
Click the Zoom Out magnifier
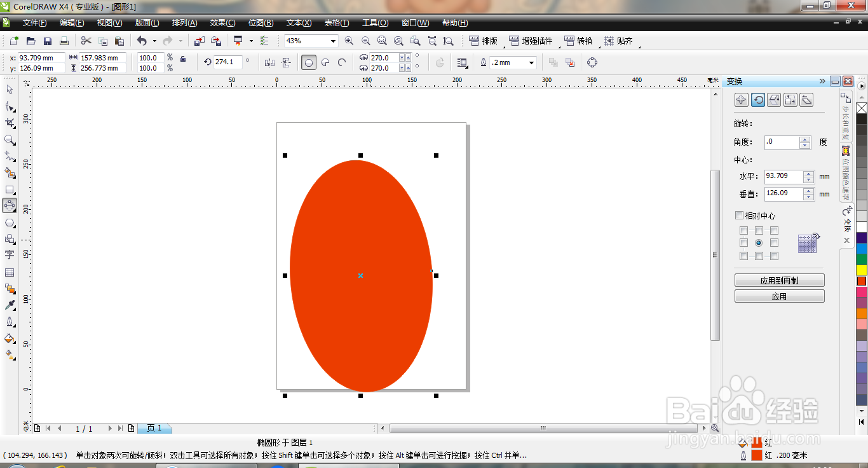tap(365, 41)
